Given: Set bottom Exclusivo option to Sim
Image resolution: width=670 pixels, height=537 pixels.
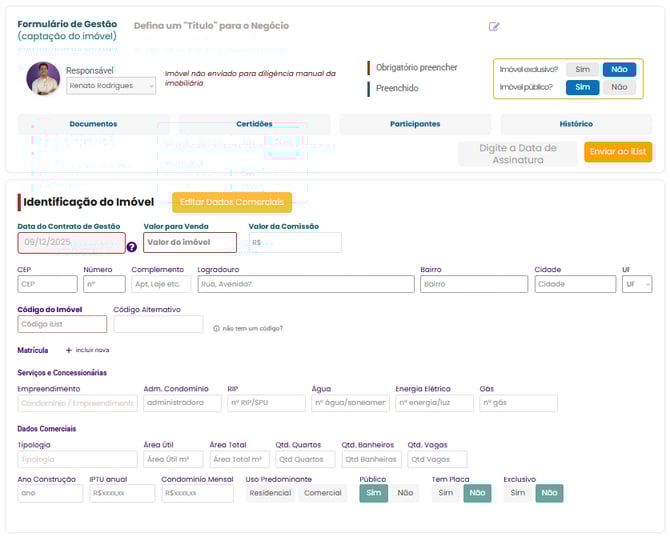Looking at the screenshot, I should pos(518,493).
